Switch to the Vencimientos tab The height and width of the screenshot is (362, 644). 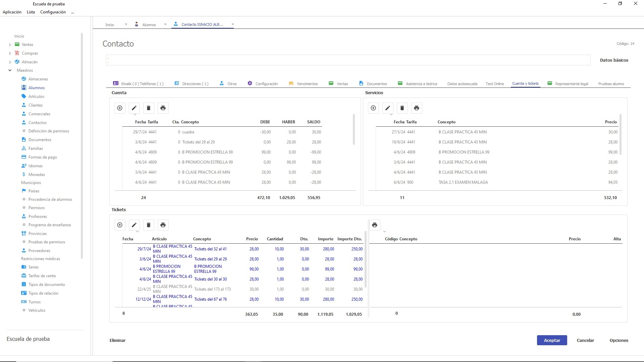[307, 84]
